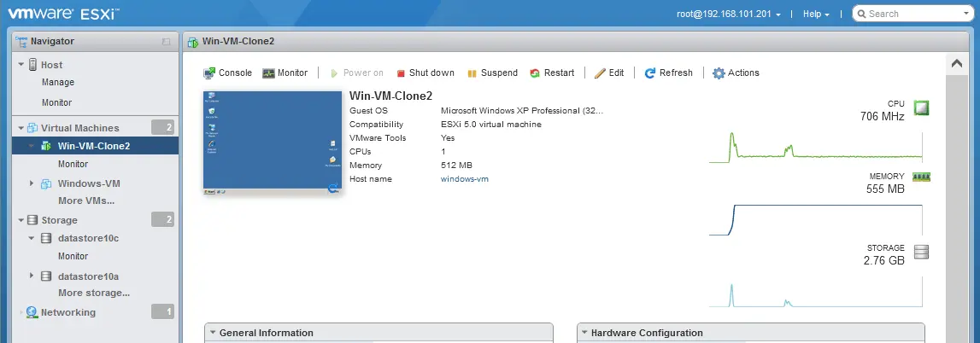Click the greyed Power on button
Screen dimensions: 980x343
pyautogui.click(x=355, y=73)
